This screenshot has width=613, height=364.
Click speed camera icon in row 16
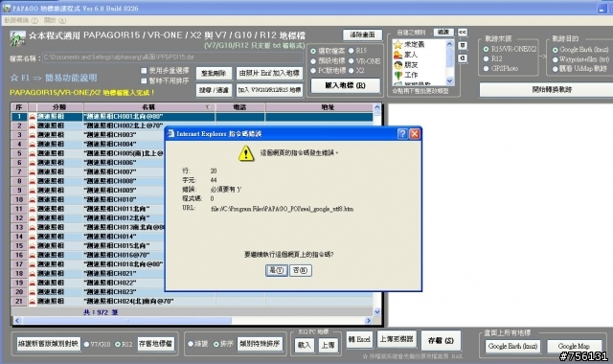pyautogui.click(x=32, y=255)
